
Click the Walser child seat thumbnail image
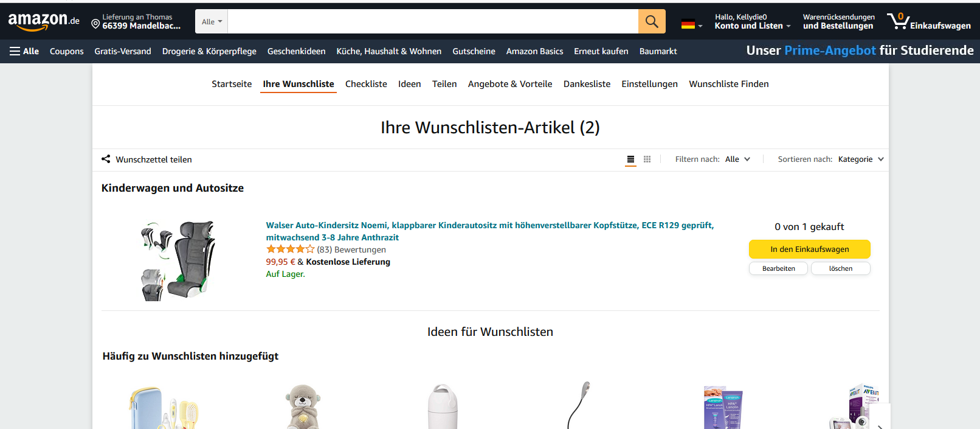coord(178,260)
